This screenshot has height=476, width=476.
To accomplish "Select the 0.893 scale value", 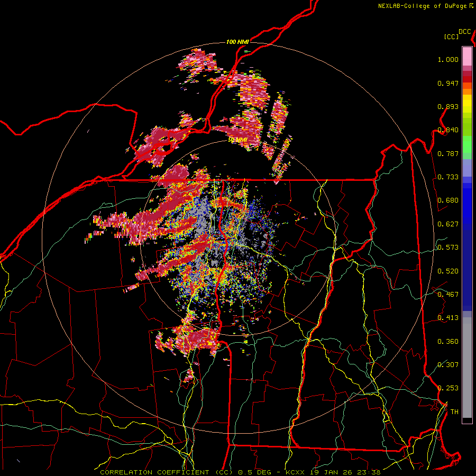I will 448,106.
